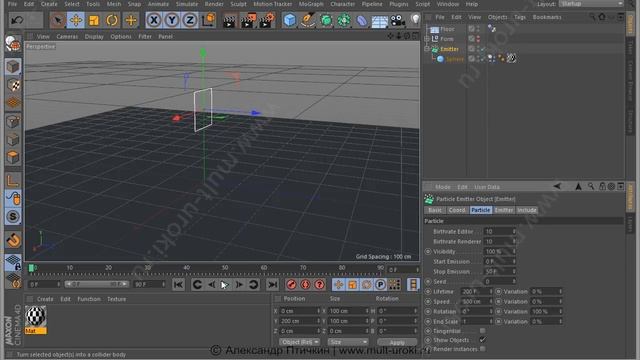Image resolution: width=640 pixels, height=360 pixels.
Task: Open Edit Render Settings icon
Action: [266, 20]
